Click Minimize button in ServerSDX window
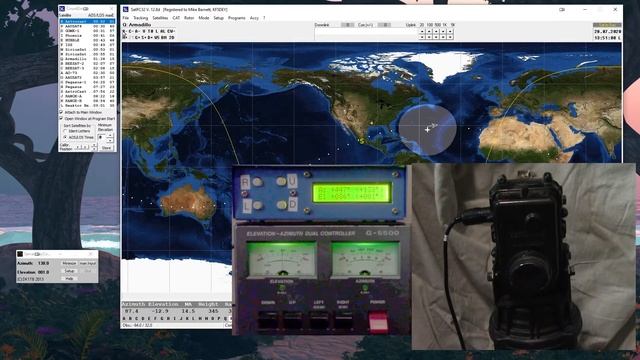The height and width of the screenshot is (360, 640). pyautogui.click(x=69, y=263)
